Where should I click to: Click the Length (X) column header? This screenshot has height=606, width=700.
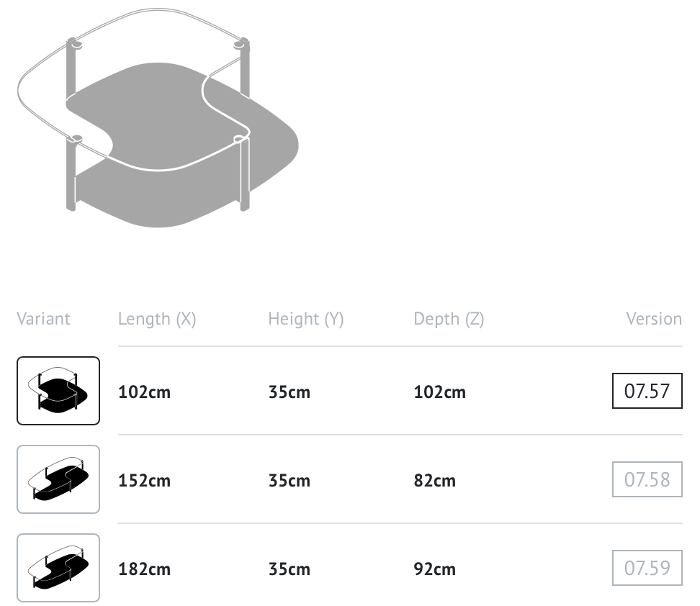tap(157, 319)
